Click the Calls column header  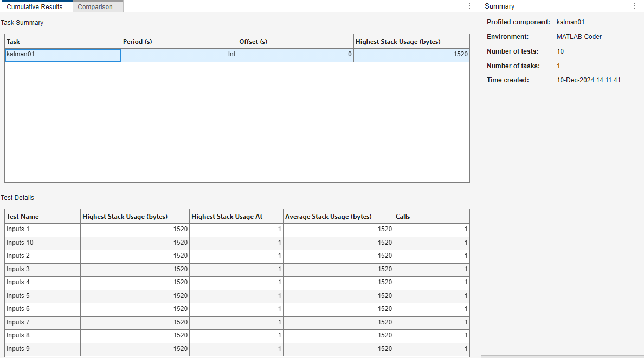[x=432, y=217]
